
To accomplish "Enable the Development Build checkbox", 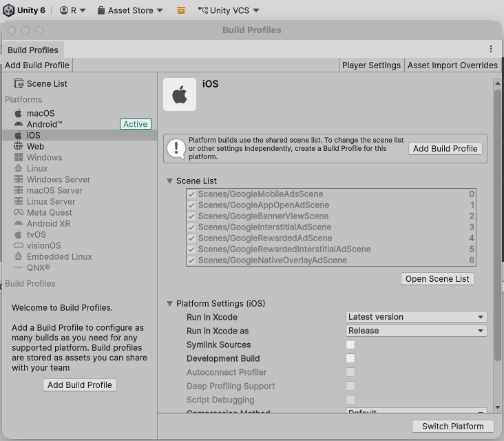I will click(350, 358).
